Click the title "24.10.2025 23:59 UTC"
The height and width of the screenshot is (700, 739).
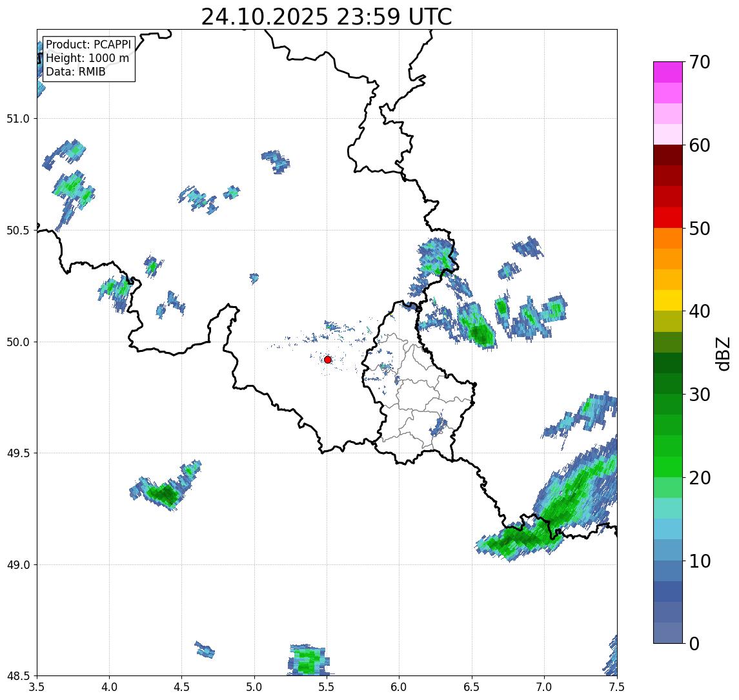(x=327, y=17)
